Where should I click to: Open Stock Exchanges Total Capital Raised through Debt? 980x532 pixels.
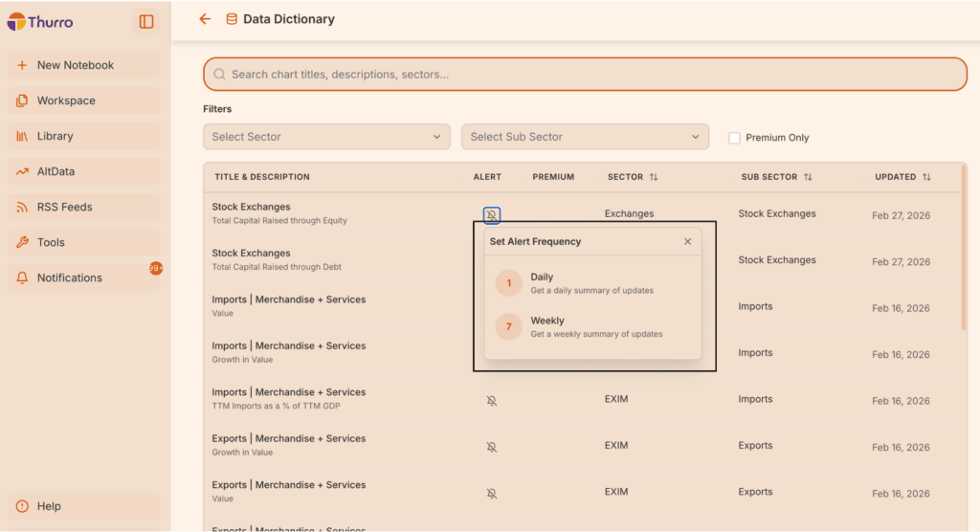[x=277, y=259]
